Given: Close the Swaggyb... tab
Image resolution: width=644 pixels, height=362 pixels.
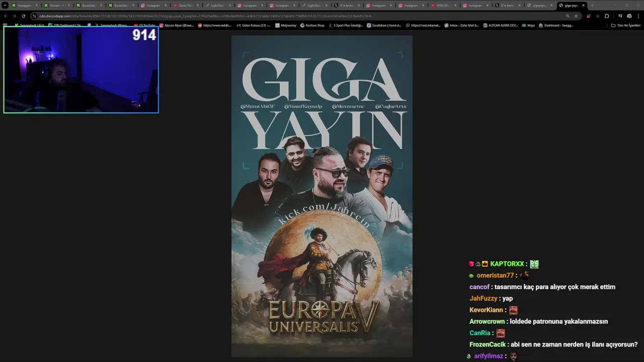Looking at the screenshot, I should click(37, 5).
